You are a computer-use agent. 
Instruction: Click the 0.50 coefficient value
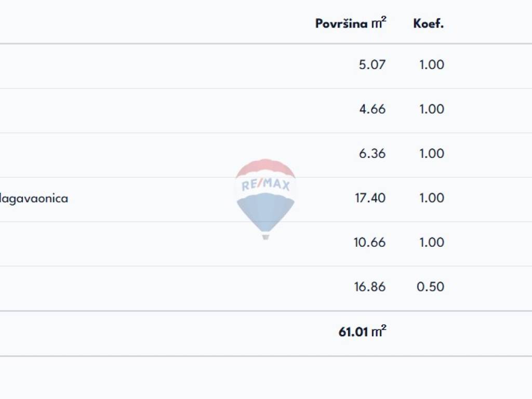[x=431, y=287]
